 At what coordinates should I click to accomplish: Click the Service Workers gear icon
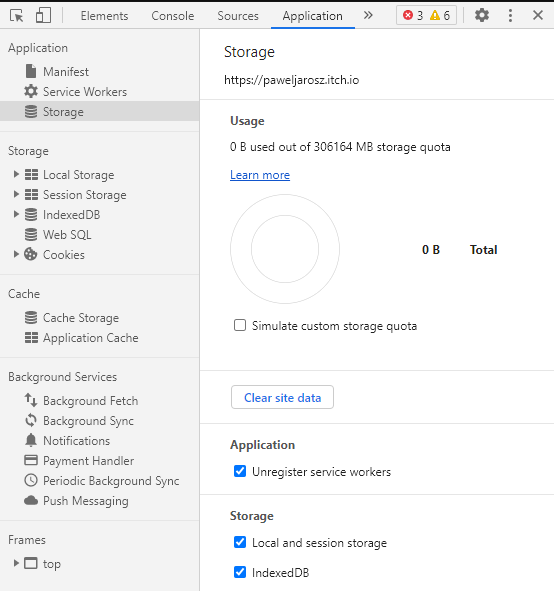pos(31,92)
